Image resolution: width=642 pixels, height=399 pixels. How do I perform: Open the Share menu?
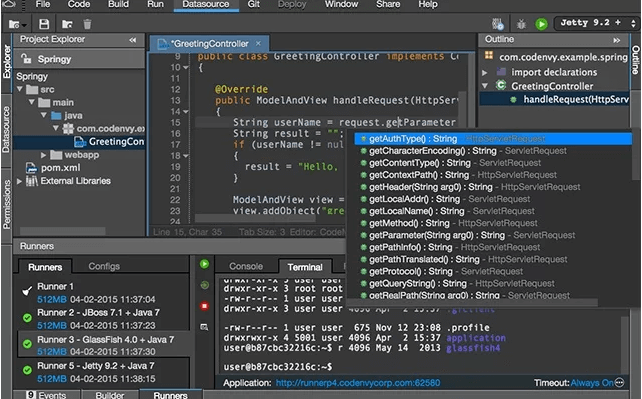(388, 5)
